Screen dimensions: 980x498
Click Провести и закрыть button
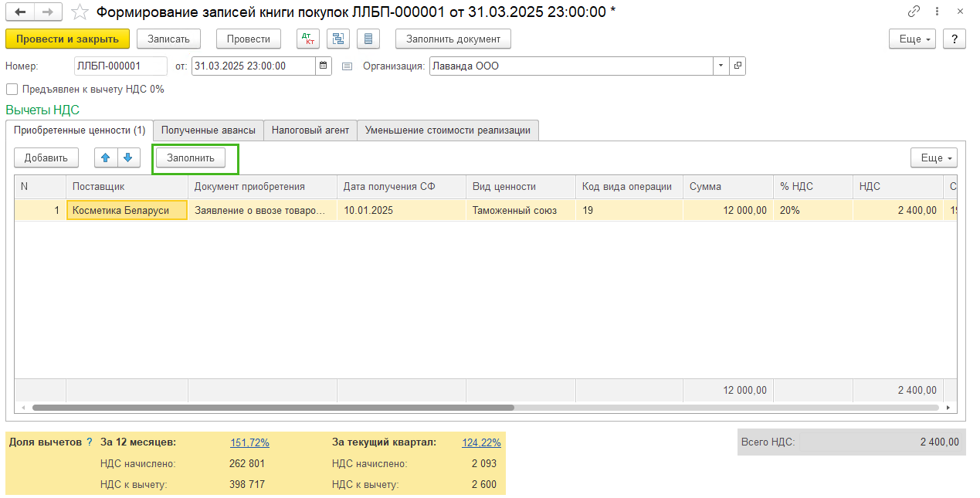coord(67,39)
